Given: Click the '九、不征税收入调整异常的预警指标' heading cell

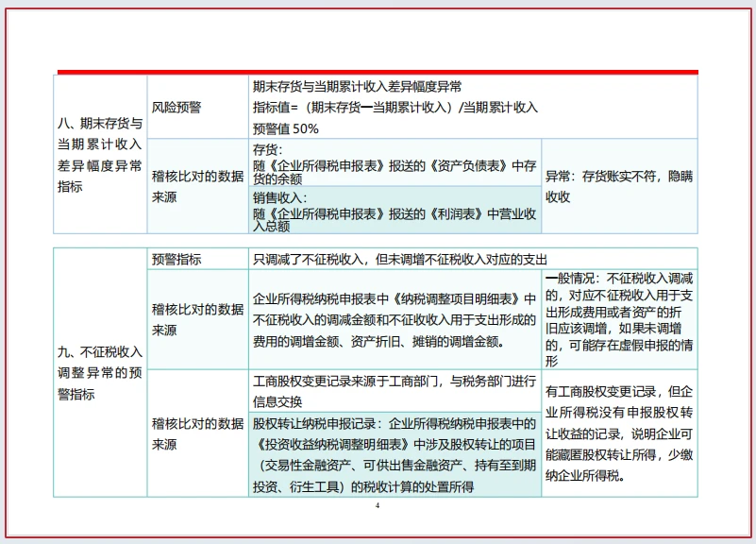Looking at the screenshot, I should pyautogui.click(x=100, y=373).
